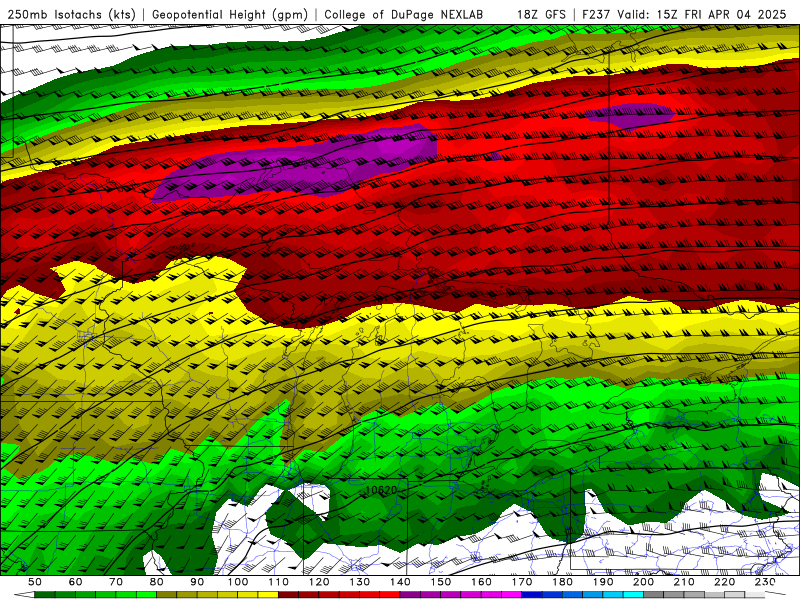Image resolution: width=800 pixels, height=600 pixels.
Task: Click the "10620" height contour label
Action: tap(382, 490)
